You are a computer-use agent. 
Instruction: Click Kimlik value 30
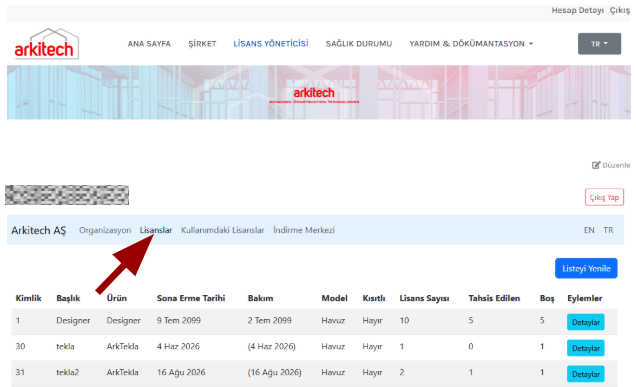[x=20, y=346]
